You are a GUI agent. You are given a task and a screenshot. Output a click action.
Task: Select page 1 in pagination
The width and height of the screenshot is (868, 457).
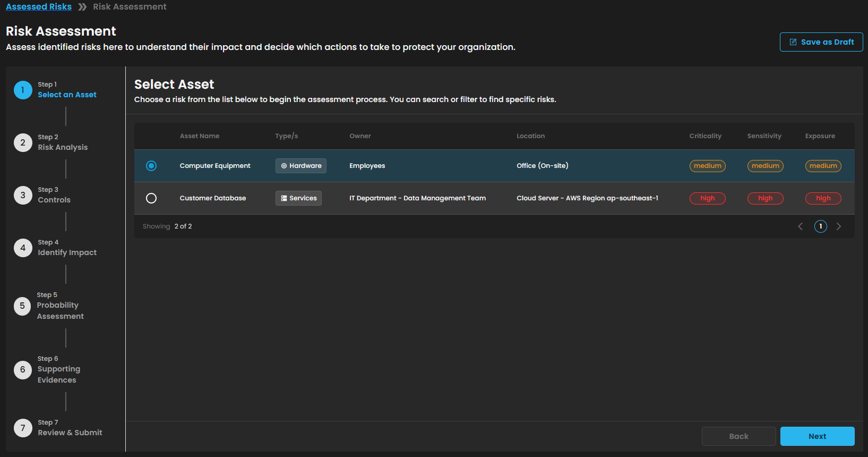click(820, 226)
